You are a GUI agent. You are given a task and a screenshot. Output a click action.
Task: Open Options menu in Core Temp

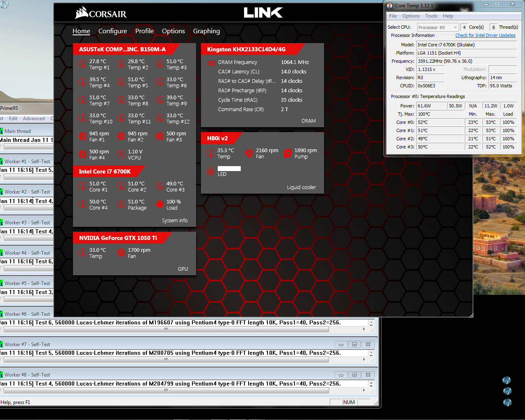coord(411,16)
